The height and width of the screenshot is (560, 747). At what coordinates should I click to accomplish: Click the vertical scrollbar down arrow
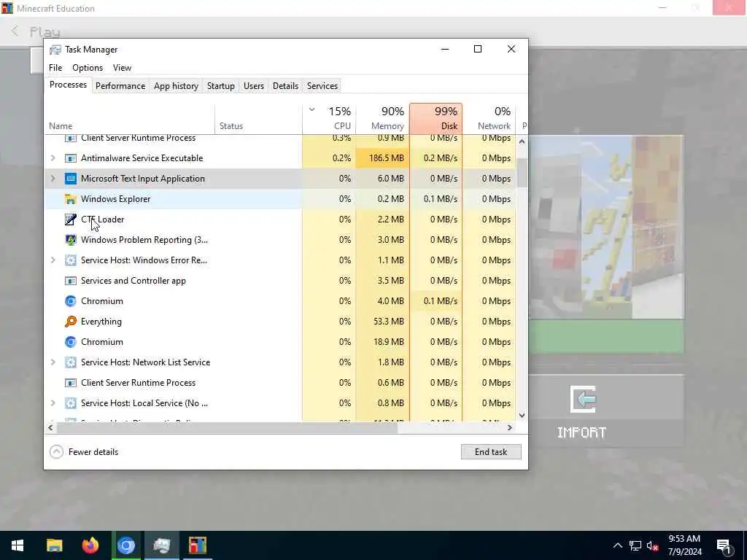pyautogui.click(x=522, y=415)
